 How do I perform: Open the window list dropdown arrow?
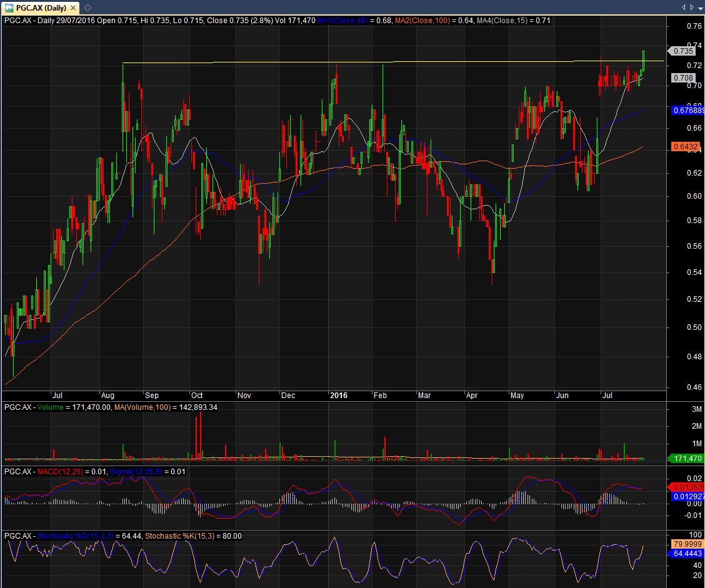click(x=700, y=7)
